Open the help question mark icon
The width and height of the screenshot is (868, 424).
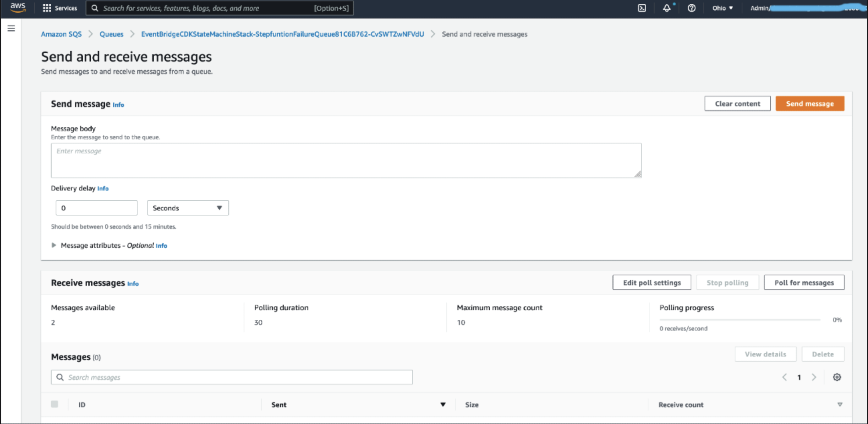[x=691, y=8]
